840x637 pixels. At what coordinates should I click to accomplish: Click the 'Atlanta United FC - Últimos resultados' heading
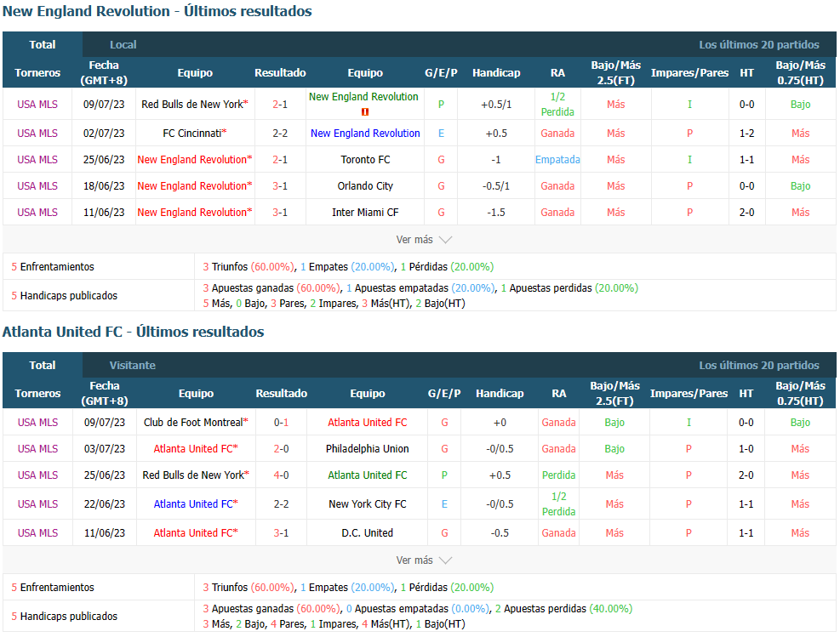coord(134,332)
